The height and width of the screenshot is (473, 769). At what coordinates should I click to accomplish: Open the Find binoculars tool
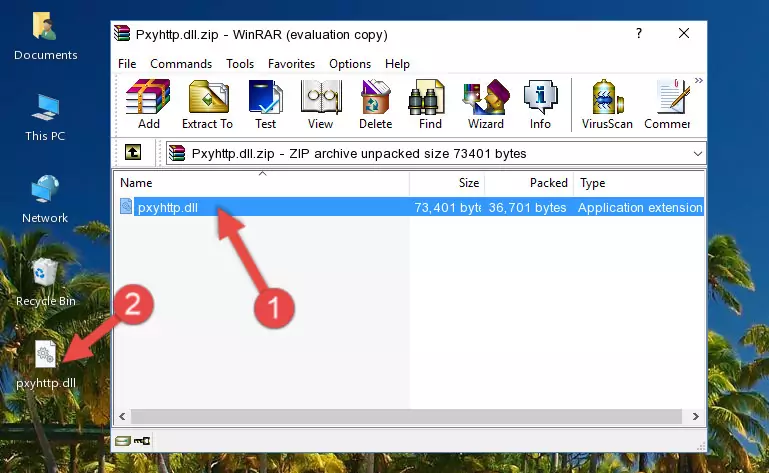click(430, 105)
